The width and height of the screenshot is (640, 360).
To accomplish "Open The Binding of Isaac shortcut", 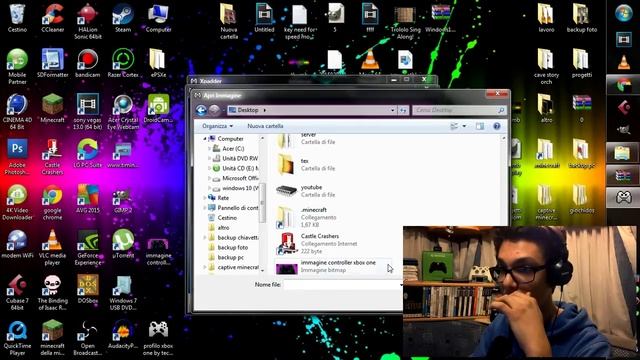I will (53, 293).
